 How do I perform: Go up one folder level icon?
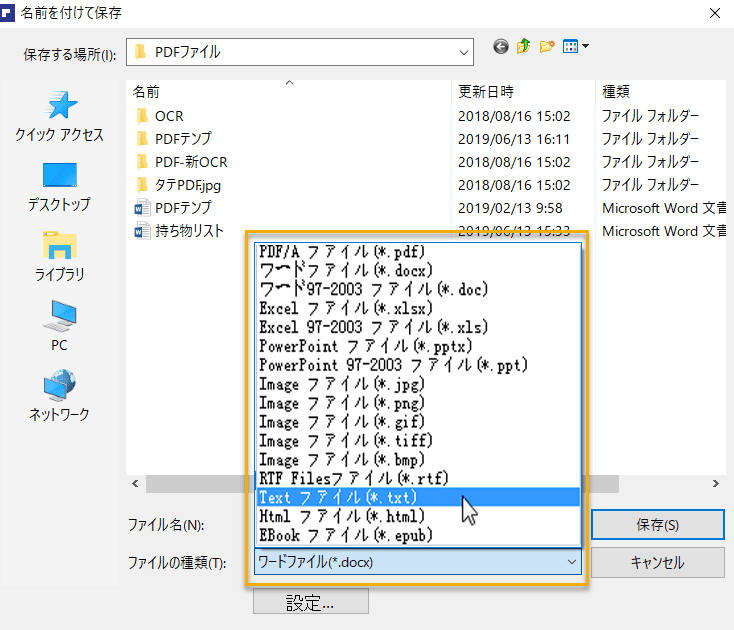(523, 46)
